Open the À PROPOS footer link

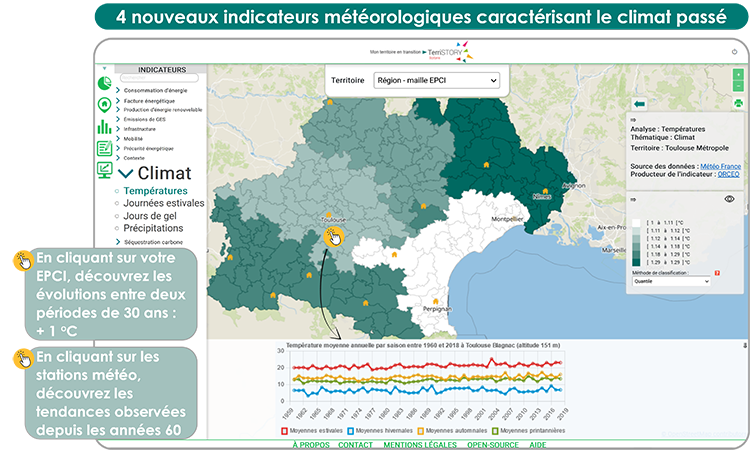(x=310, y=444)
